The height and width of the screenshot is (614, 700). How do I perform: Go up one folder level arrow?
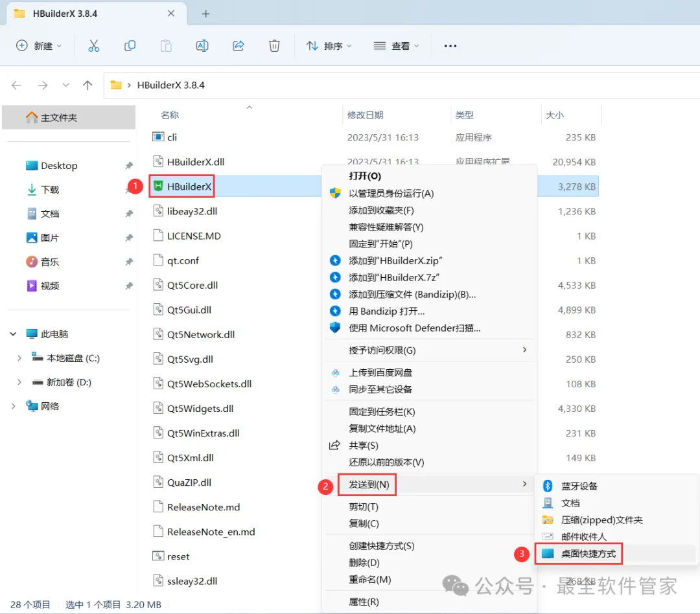[x=87, y=85]
